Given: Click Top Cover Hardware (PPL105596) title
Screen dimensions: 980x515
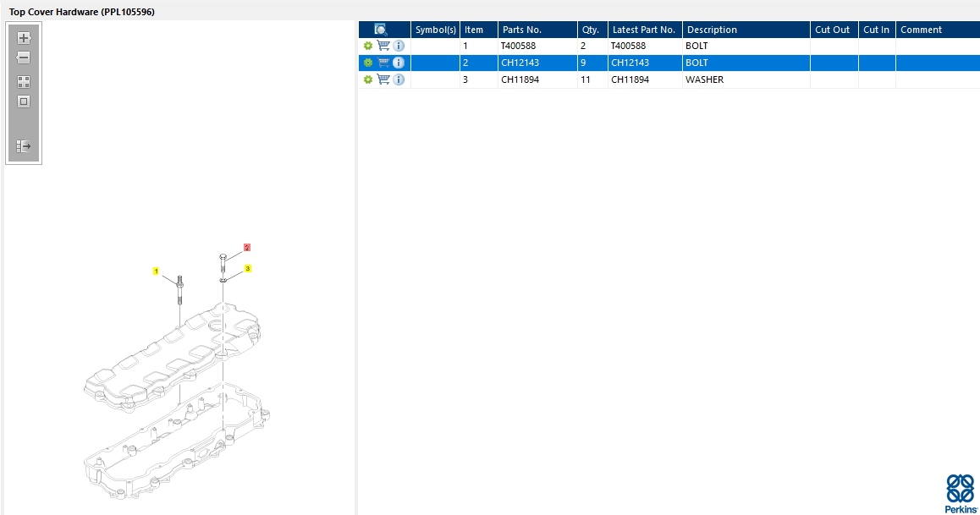Looking at the screenshot, I should click(82, 12).
